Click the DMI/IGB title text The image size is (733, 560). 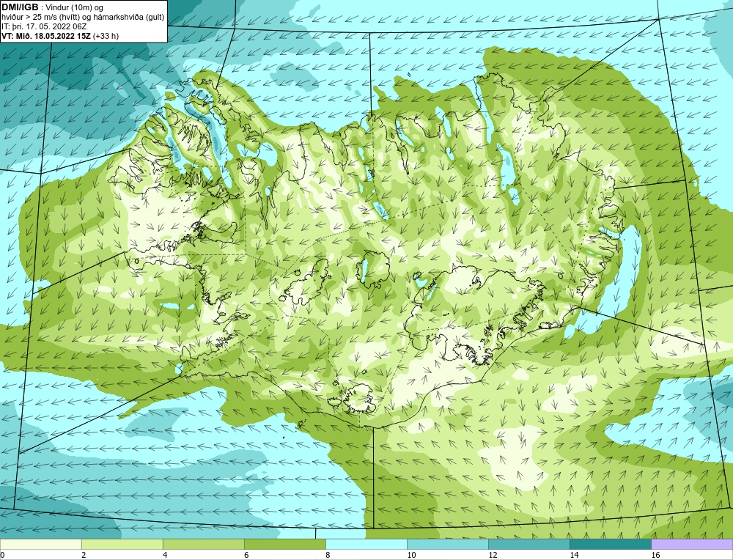point(20,7)
